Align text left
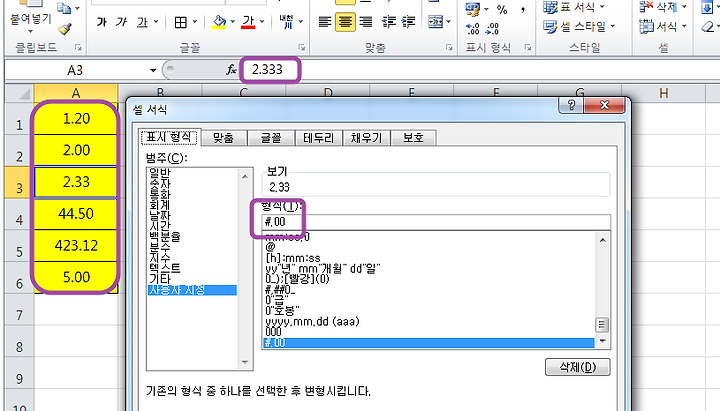Image resolution: width=720 pixels, height=411 pixels. (325, 22)
